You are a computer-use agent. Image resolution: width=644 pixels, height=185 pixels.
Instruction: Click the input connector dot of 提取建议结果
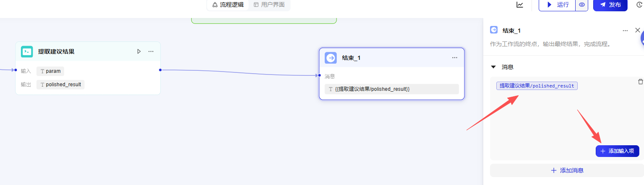16,70
